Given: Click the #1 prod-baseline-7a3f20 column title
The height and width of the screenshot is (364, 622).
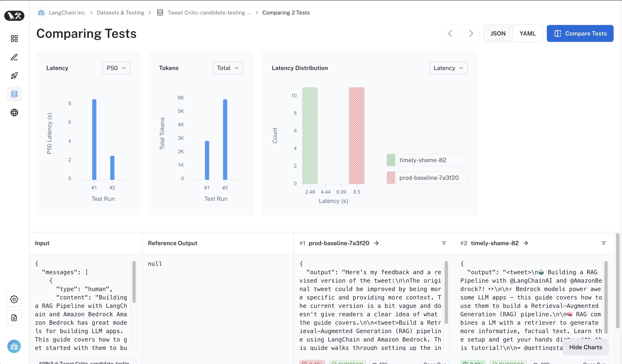Looking at the screenshot, I should pos(334,243).
